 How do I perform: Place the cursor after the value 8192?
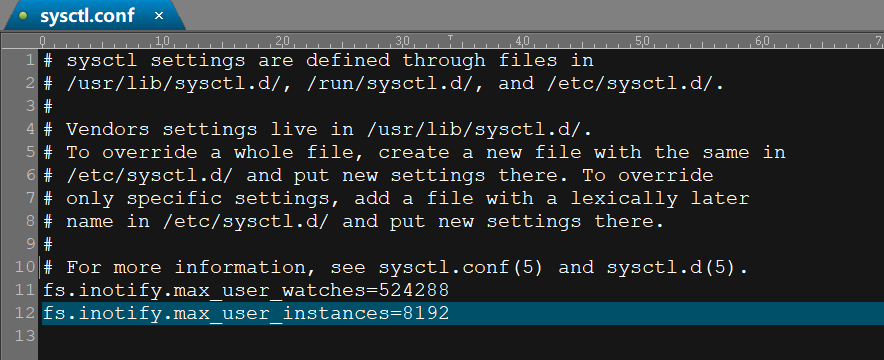pyautogui.click(x=450, y=313)
